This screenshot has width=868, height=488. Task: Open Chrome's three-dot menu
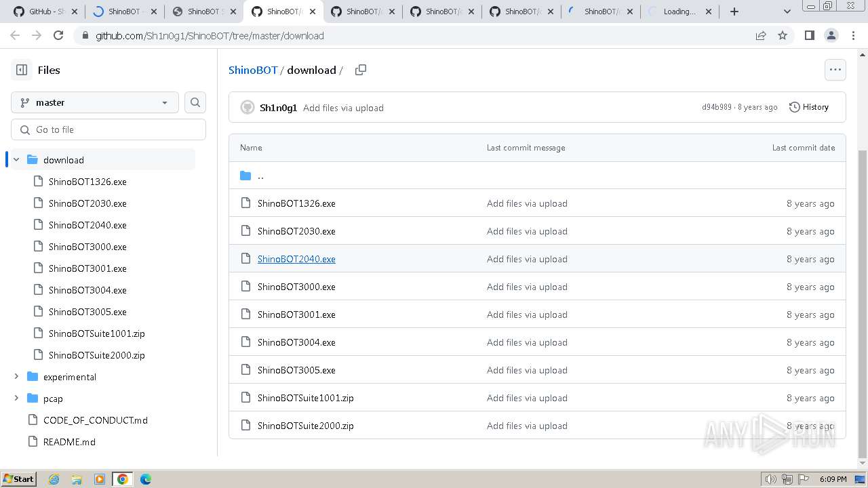(x=853, y=35)
